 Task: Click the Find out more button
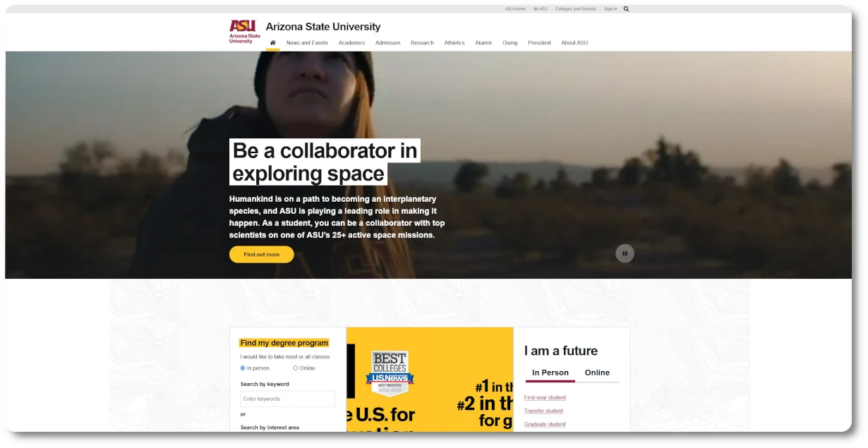click(262, 255)
